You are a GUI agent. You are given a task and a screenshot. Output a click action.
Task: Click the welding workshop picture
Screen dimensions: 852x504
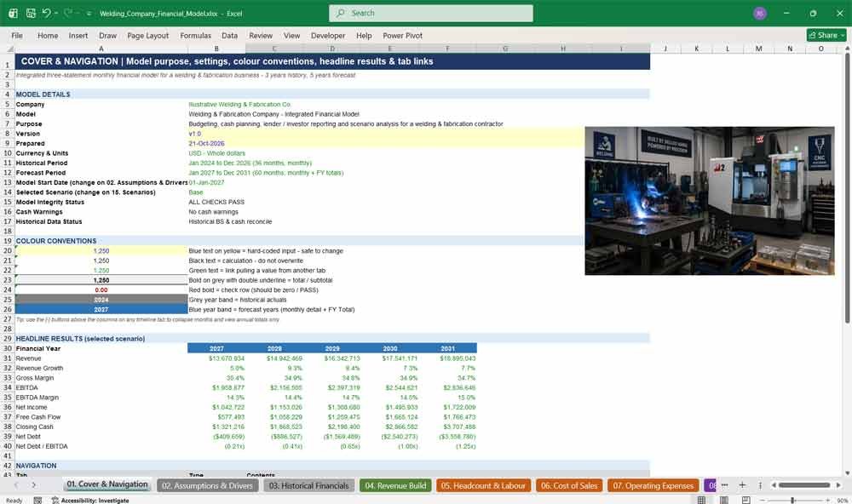709,201
